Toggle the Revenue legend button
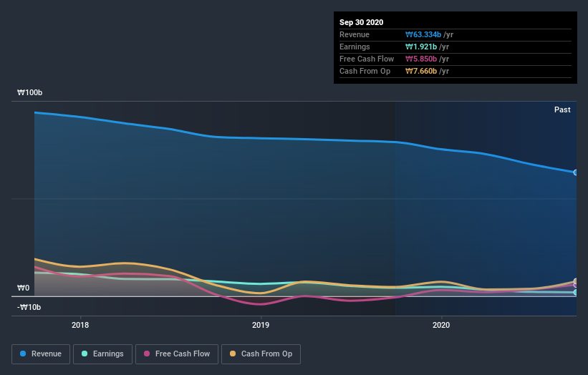The height and width of the screenshot is (375, 588). [41, 354]
